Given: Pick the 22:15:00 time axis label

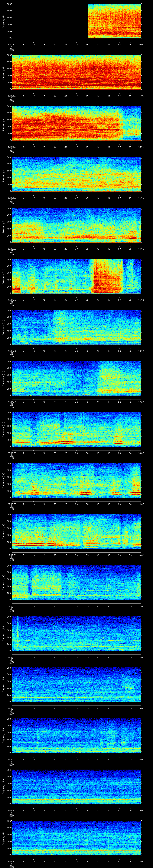Looking at the screenshot, I should tap(12, 351).
